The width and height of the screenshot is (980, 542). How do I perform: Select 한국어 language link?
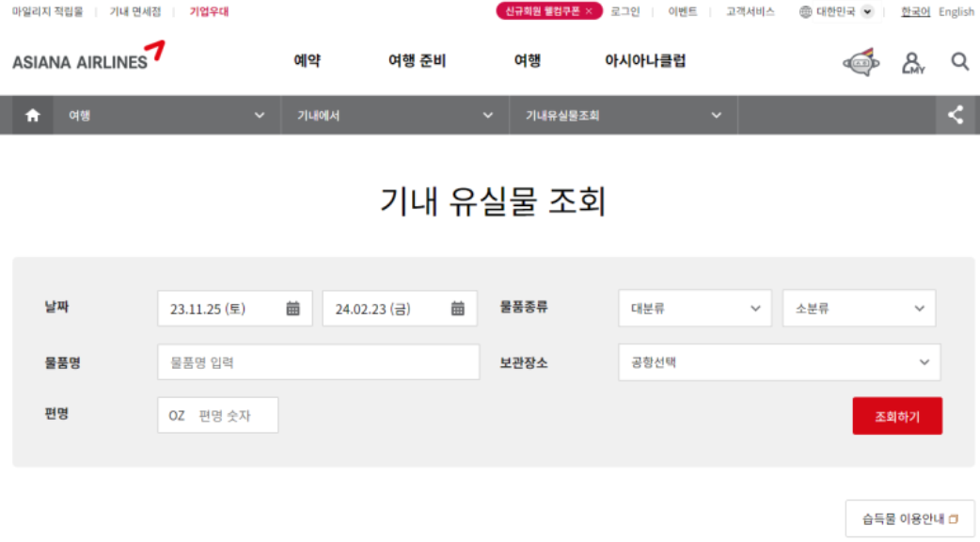click(916, 12)
